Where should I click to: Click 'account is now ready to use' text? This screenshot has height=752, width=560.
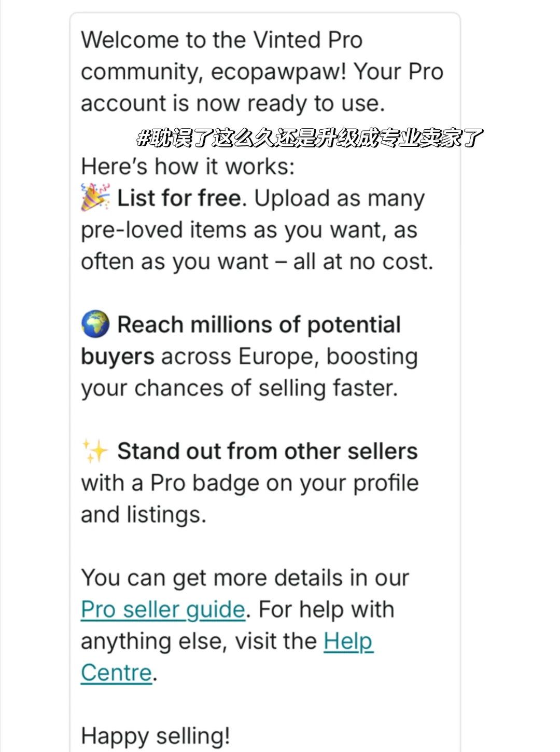pyautogui.click(x=233, y=103)
